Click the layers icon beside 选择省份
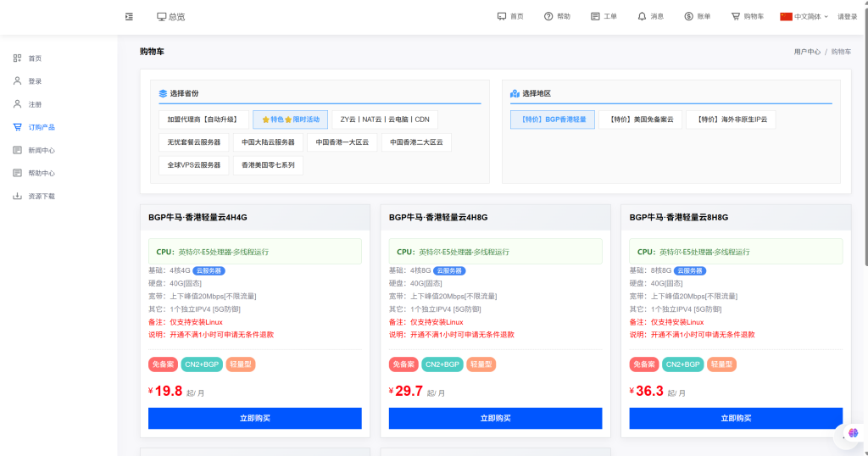This screenshot has width=868, height=456. (163, 93)
